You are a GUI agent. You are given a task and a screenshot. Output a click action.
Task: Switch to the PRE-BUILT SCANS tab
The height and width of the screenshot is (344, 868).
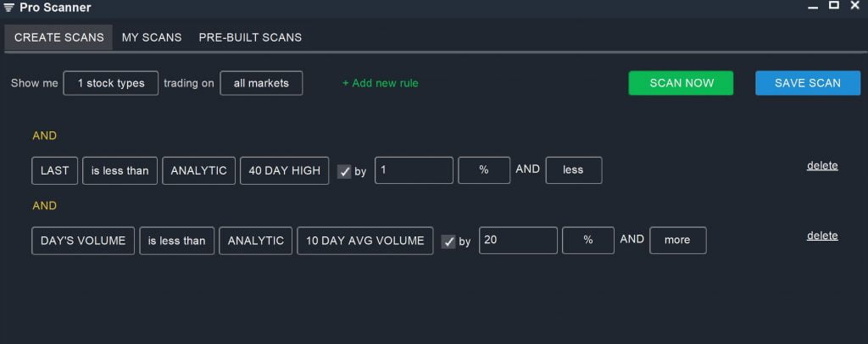(250, 37)
